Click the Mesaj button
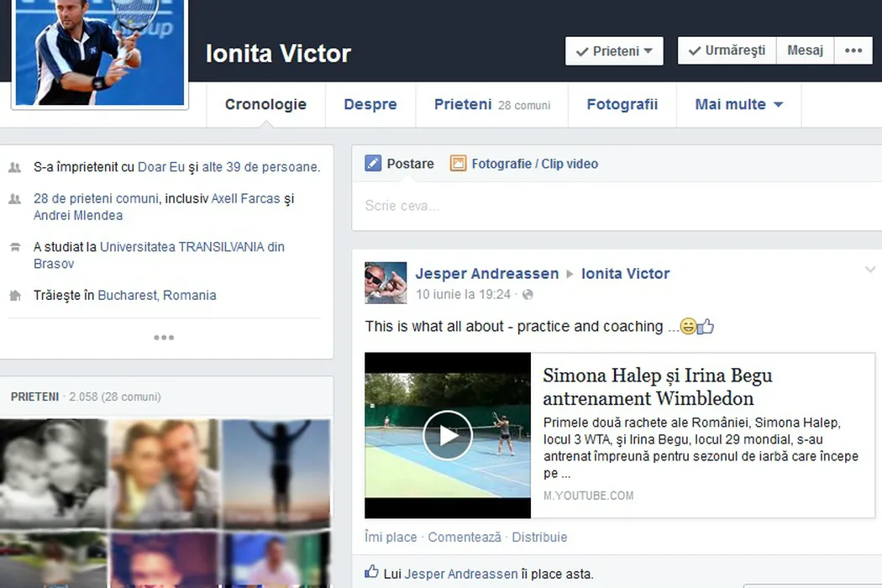This screenshot has height=588, width=882. (805, 50)
